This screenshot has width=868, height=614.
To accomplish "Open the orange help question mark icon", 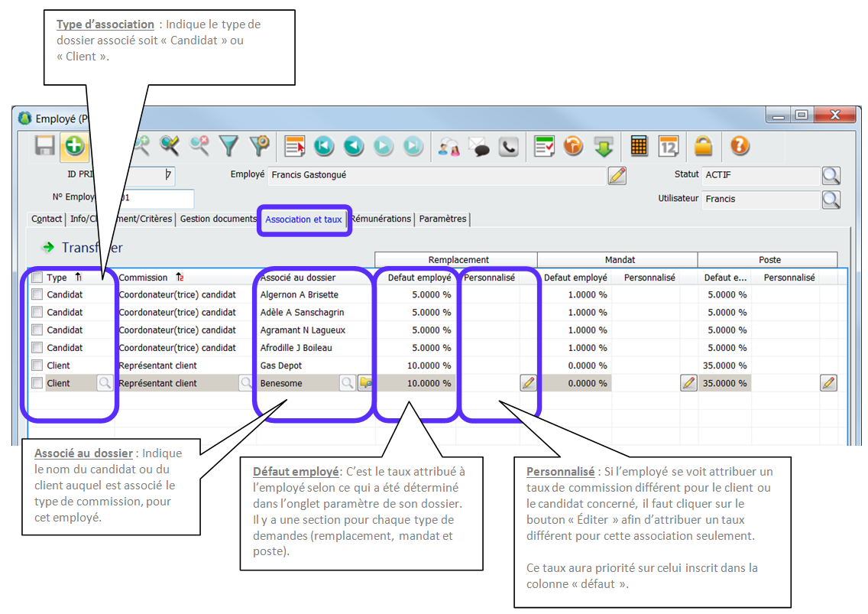I will click(x=740, y=146).
